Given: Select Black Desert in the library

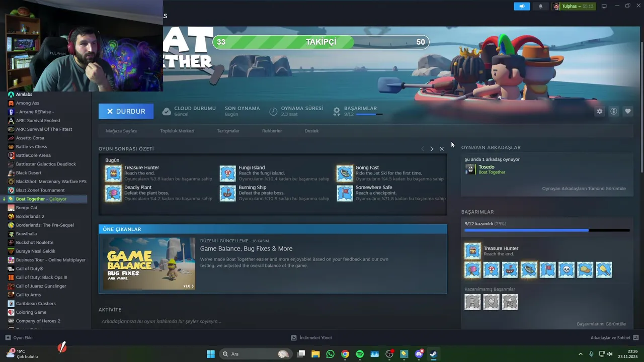Looking at the screenshot, I should 29,173.
